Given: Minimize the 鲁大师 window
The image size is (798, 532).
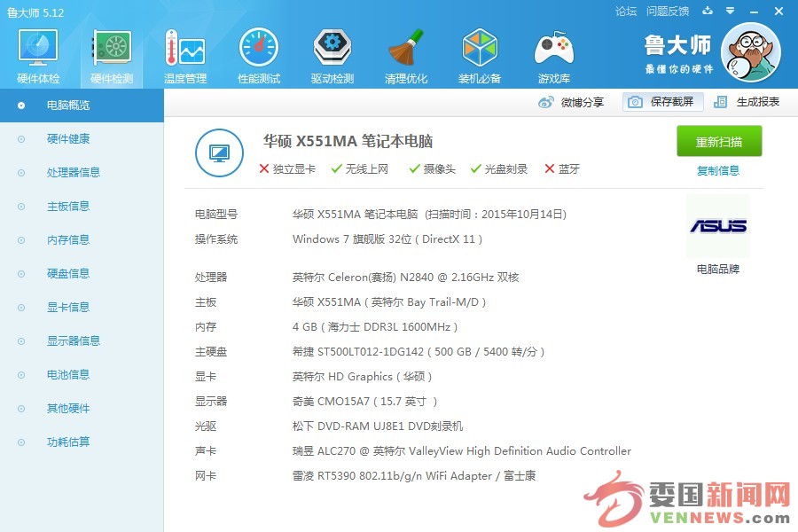Looking at the screenshot, I should coord(755,12).
